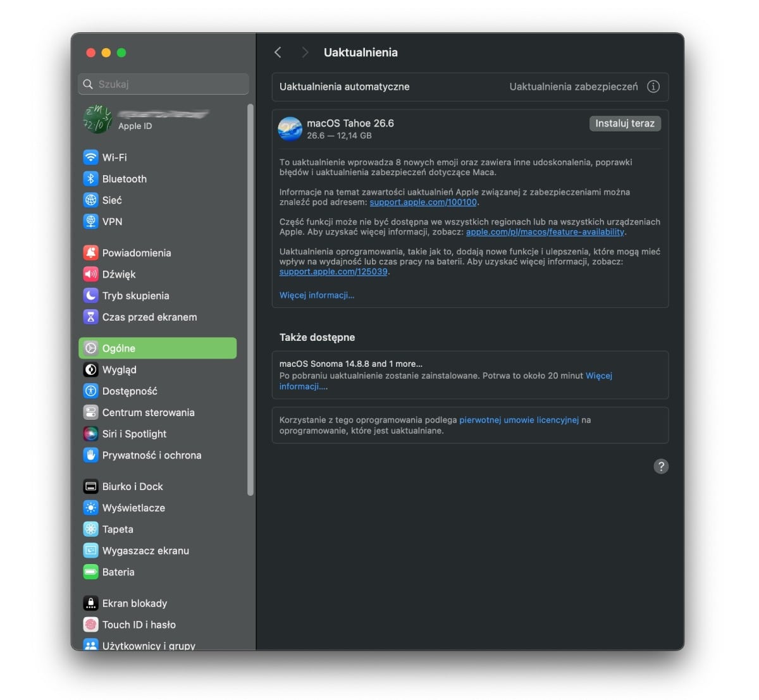The height and width of the screenshot is (700, 759).
Task: Select the Bateria label in sidebar
Action: [x=118, y=572]
